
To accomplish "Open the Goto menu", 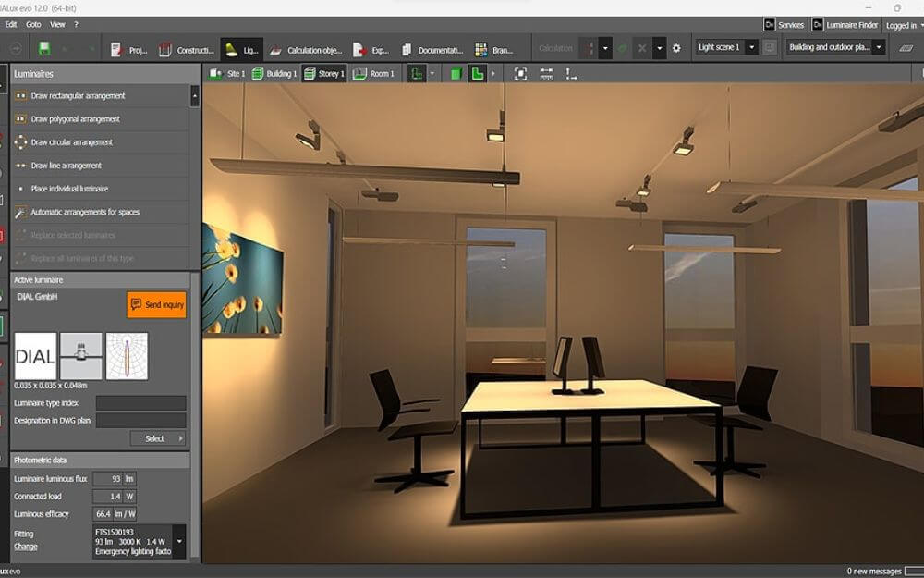I will tap(33, 24).
